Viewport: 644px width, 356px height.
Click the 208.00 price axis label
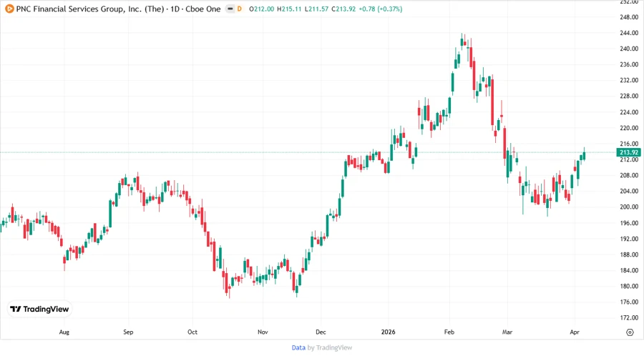click(x=629, y=175)
